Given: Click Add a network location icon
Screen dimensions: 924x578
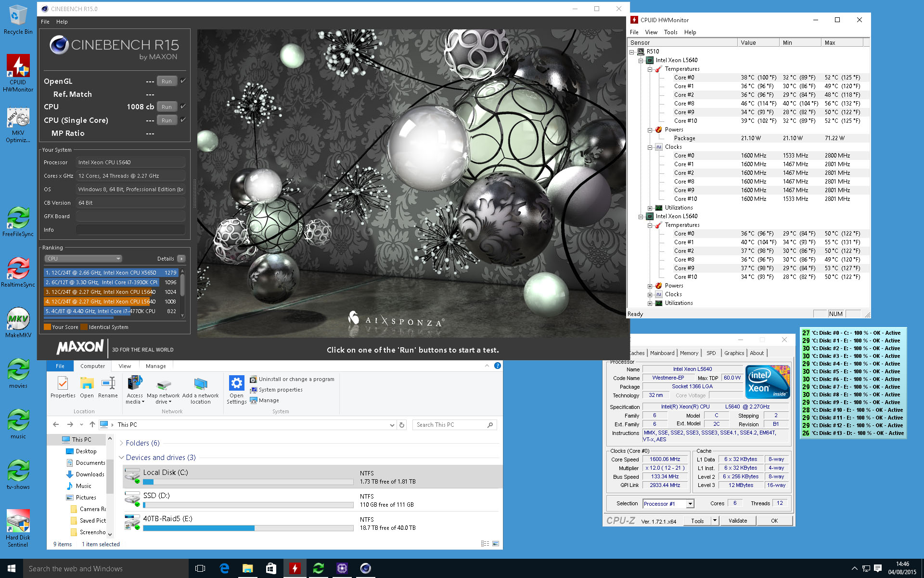Looking at the screenshot, I should point(200,384).
